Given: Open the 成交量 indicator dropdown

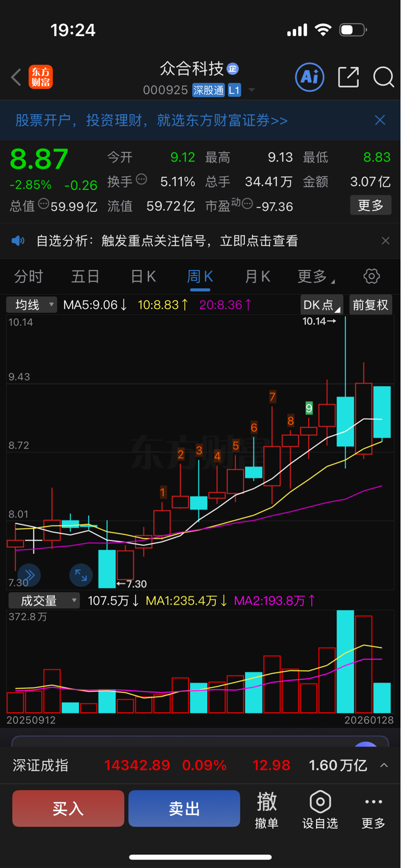Looking at the screenshot, I should pyautogui.click(x=44, y=601).
